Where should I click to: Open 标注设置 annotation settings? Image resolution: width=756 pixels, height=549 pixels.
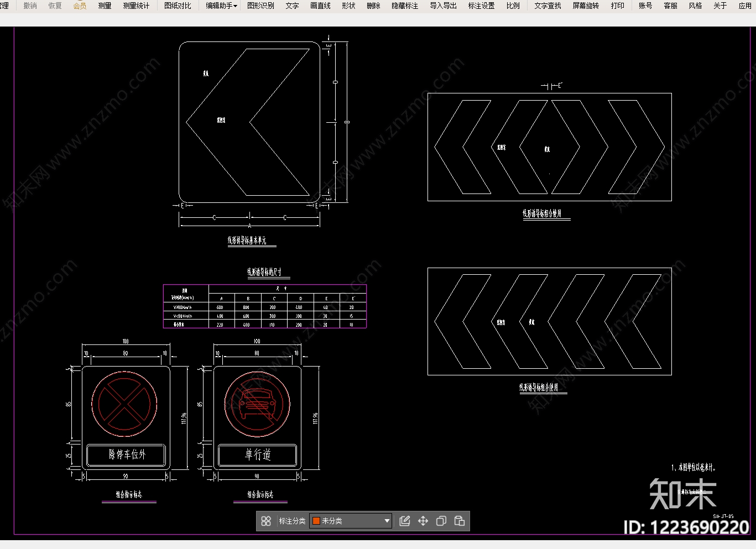[481, 6]
